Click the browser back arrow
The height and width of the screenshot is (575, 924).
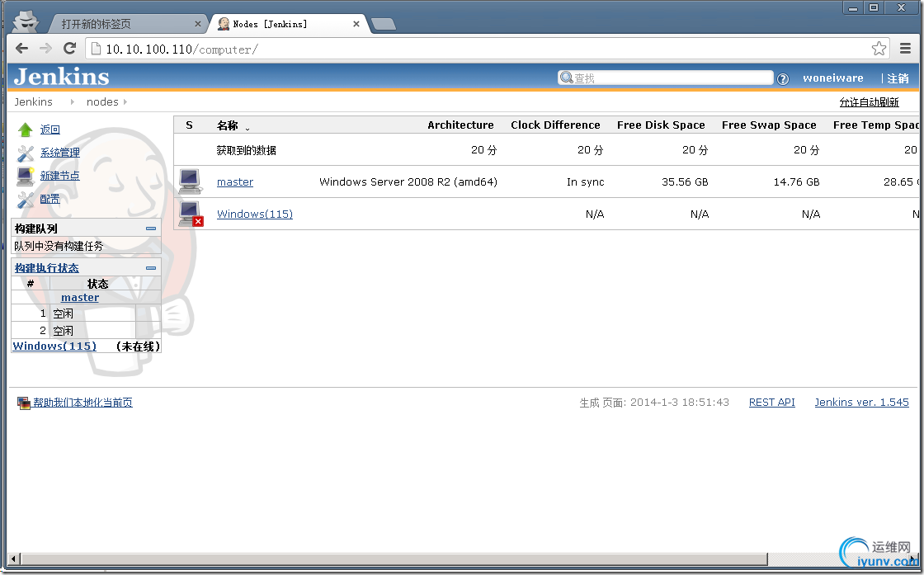(x=21, y=49)
